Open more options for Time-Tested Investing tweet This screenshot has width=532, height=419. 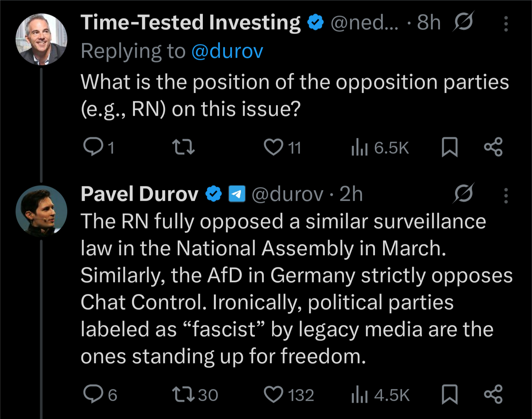click(506, 24)
